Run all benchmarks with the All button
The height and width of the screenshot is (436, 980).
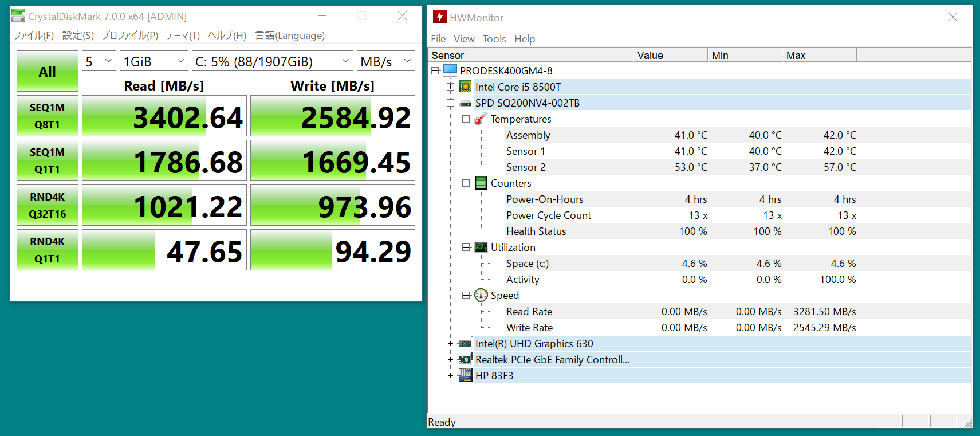(48, 72)
